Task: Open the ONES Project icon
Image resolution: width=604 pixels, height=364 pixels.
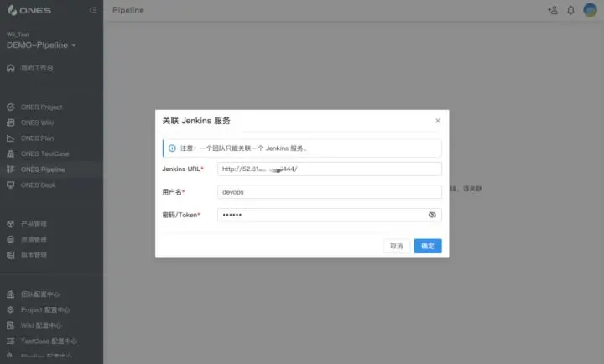Action: pos(10,107)
